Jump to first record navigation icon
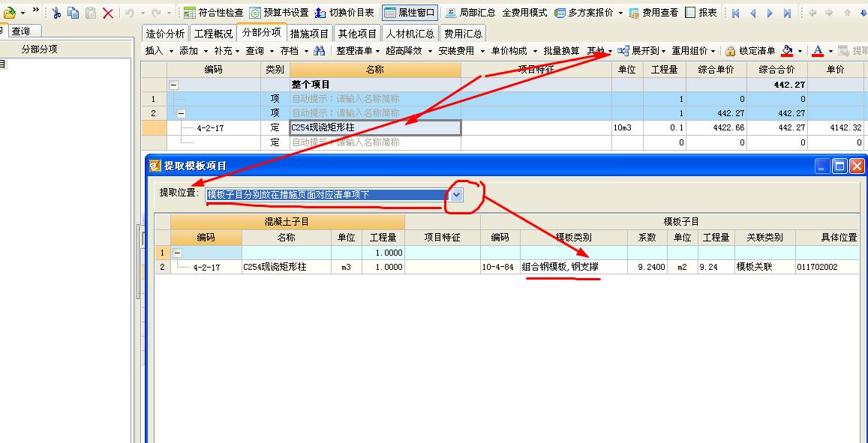Viewport: 868px width, 443px height. click(736, 13)
